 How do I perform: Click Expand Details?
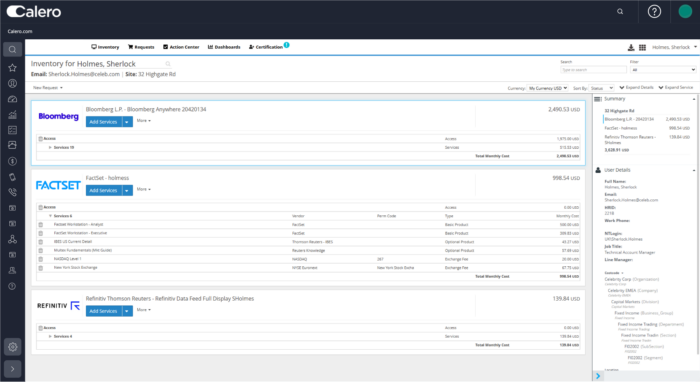point(637,87)
